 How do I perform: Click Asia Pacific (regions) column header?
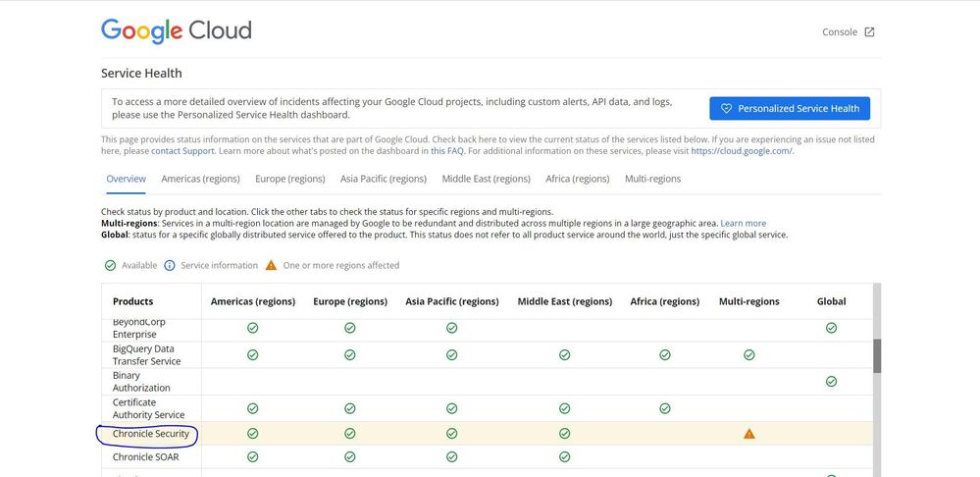tap(452, 301)
